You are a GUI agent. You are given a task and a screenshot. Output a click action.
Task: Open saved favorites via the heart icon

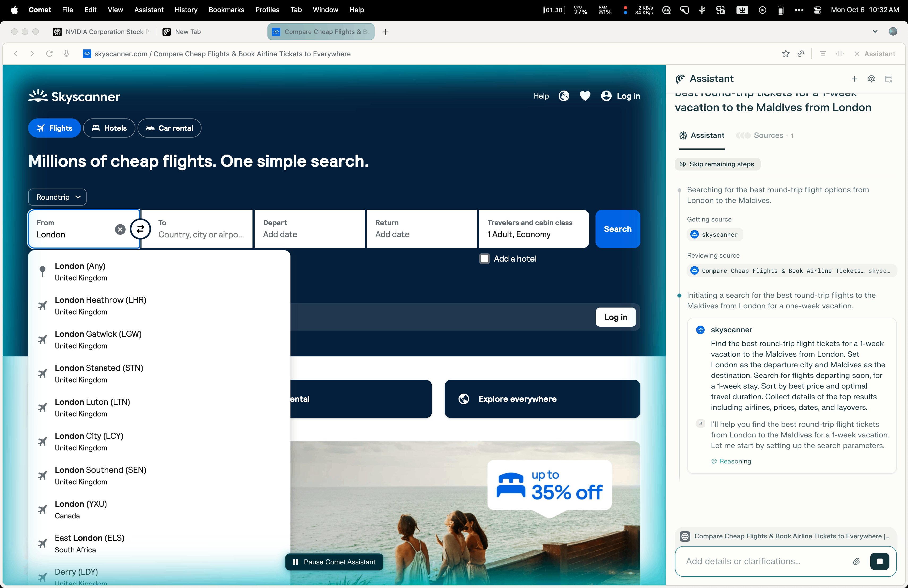point(585,96)
